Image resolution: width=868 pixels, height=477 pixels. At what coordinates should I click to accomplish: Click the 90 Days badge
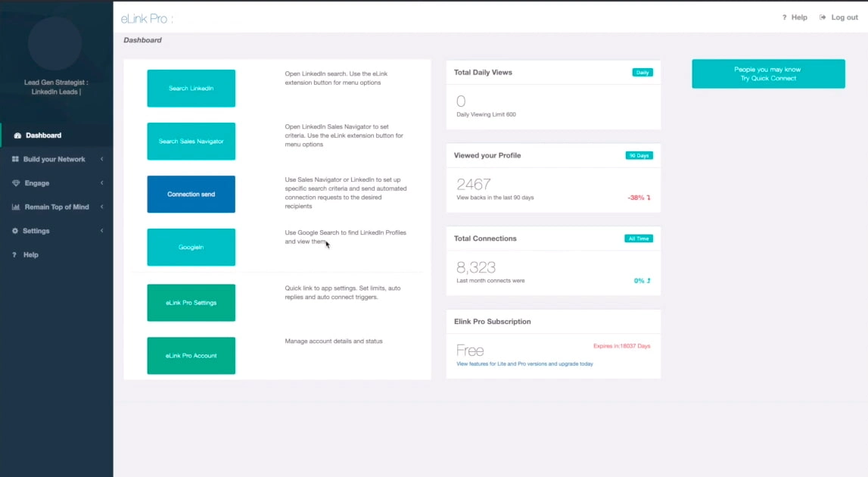pyautogui.click(x=639, y=156)
